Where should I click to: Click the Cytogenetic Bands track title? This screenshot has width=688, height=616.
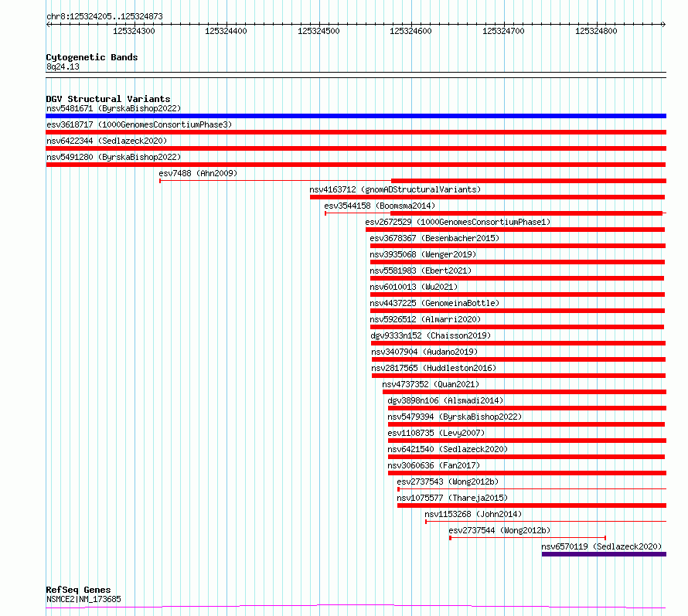tap(92, 57)
